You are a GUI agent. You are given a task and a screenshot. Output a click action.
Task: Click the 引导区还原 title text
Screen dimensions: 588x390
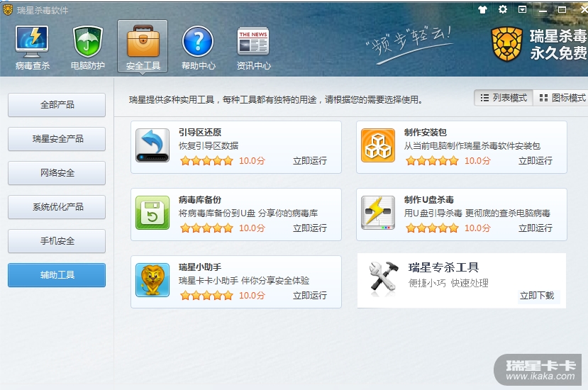pyautogui.click(x=200, y=133)
